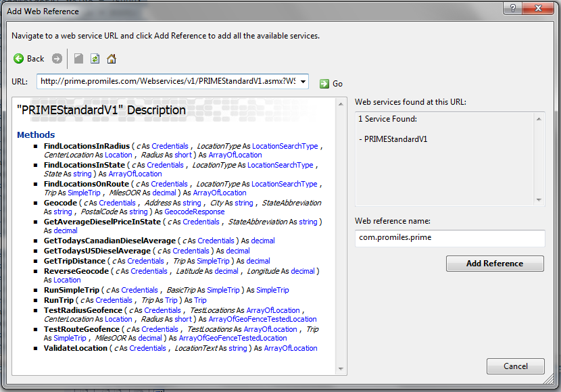This screenshot has width=561, height=392.
Task: Click the RunTrip method name
Action: (58, 300)
